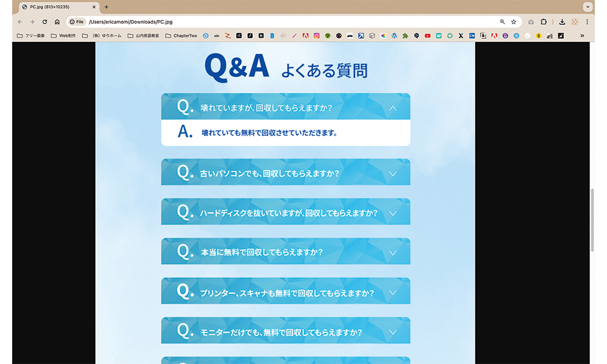Open the Instagram bookmark icon

pos(317,36)
